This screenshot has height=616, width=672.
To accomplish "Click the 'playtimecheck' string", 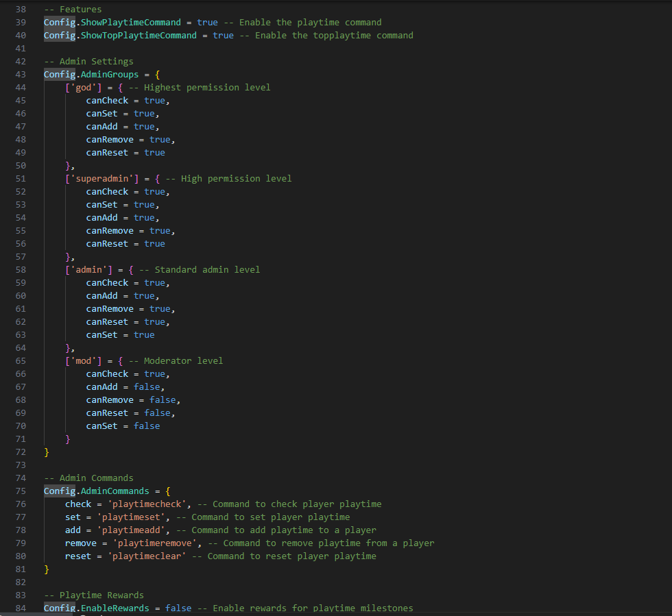I will (x=147, y=504).
